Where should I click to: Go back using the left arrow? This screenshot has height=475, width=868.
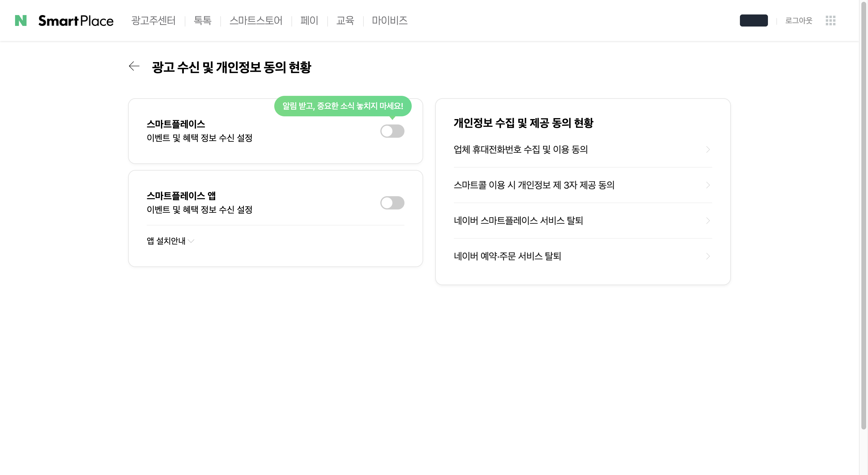134,66
